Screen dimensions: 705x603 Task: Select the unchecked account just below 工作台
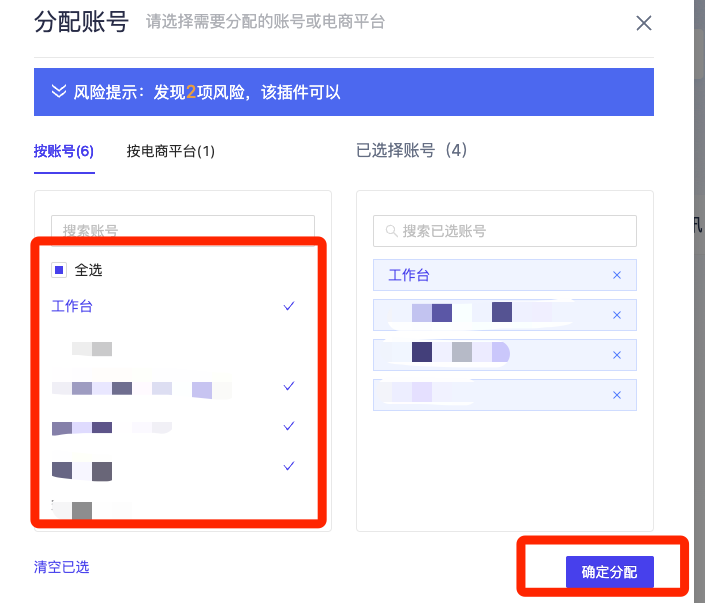[92, 348]
